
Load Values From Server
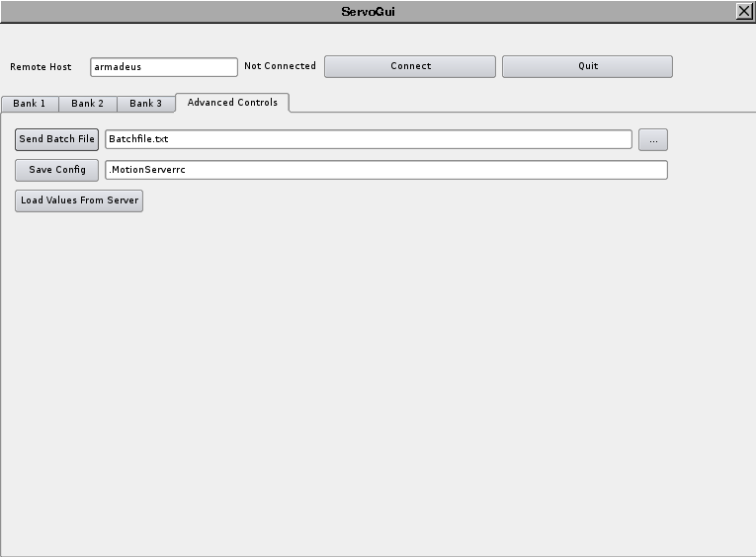click(x=79, y=200)
